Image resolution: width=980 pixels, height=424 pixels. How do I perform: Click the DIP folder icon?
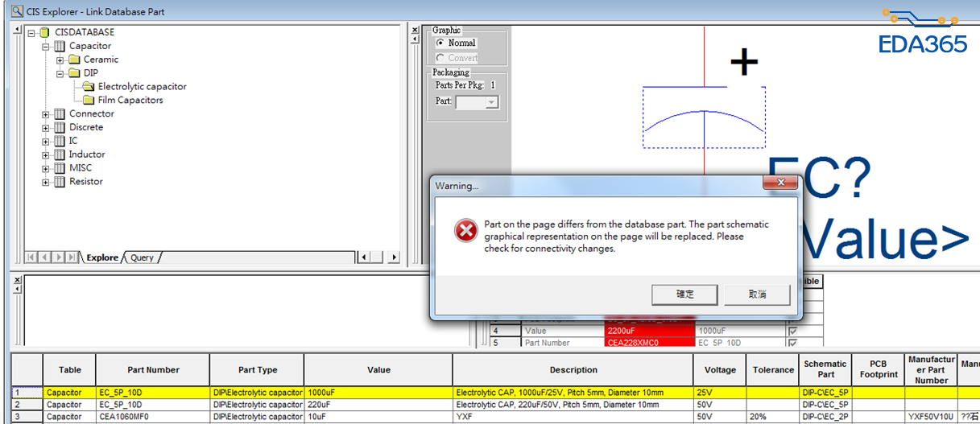pyautogui.click(x=74, y=73)
